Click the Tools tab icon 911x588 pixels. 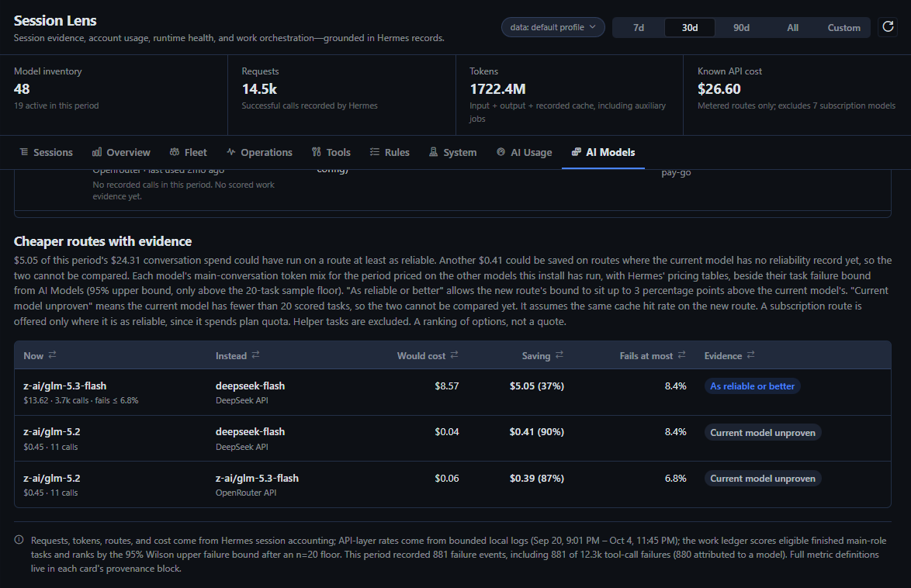[x=316, y=151]
